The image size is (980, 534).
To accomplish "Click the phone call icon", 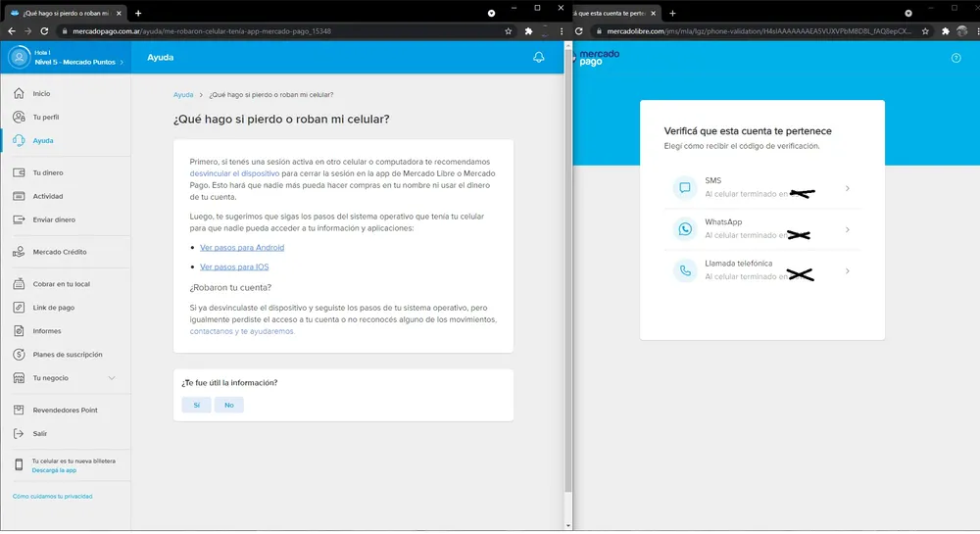I will 684,270.
